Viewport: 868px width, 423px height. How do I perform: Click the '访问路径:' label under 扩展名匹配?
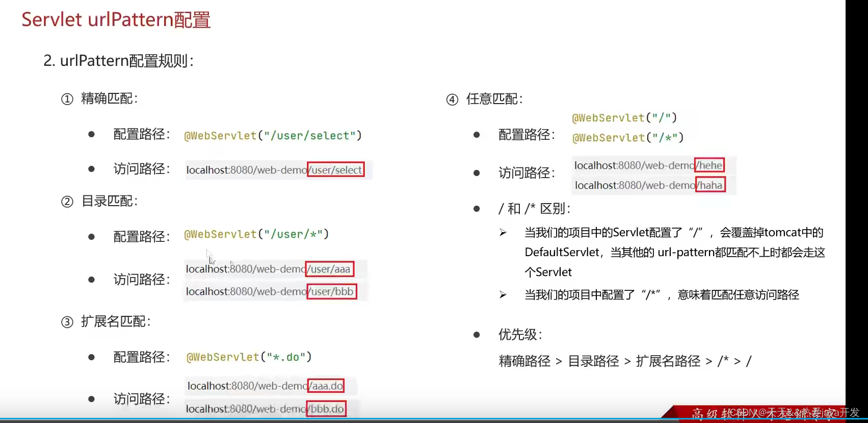pos(142,399)
